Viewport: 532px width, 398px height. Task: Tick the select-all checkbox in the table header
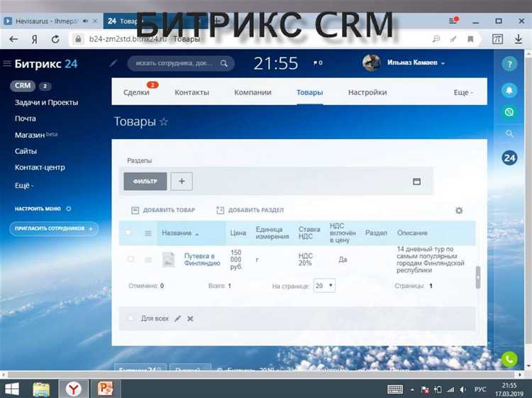point(128,233)
